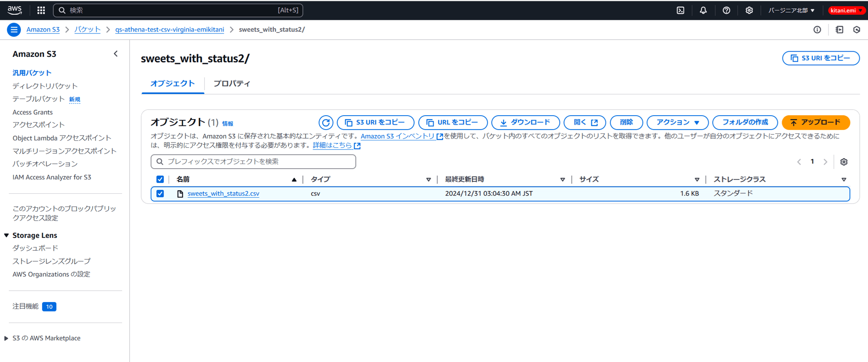Focus the top AWS 検索 search box
This screenshot has width=868, height=362.
click(x=178, y=10)
